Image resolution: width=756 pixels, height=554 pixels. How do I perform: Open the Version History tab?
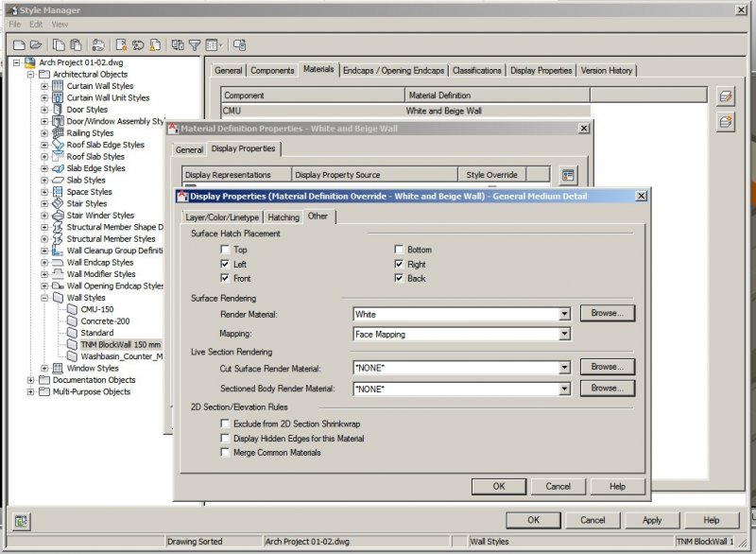607,70
